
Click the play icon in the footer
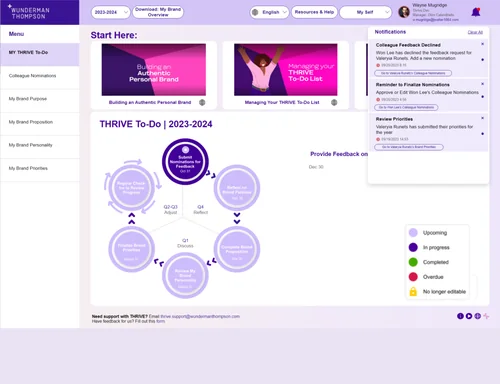[x=469, y=316]
